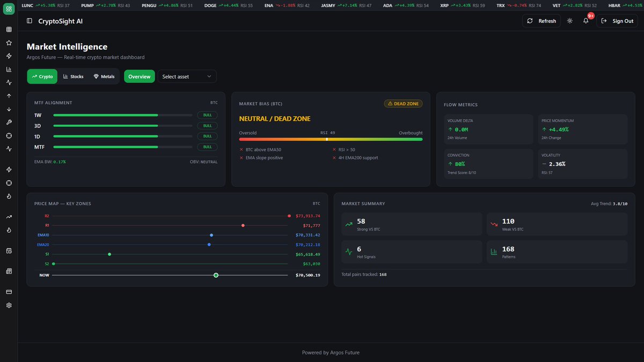
Task: Collapse the sidebar using the panel icon
Action: [x=29, y=21]
